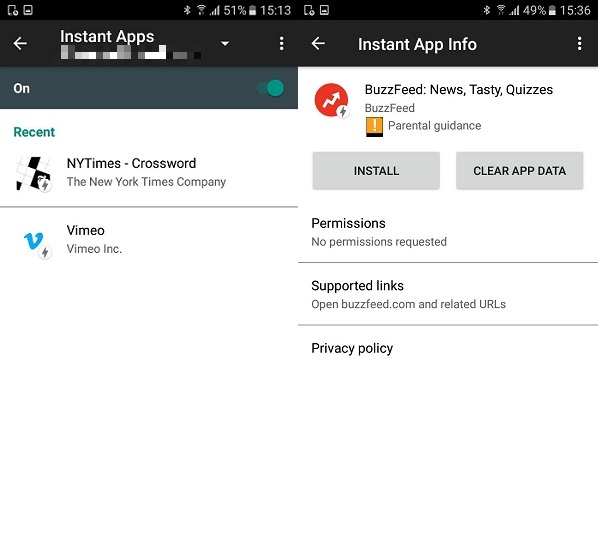Click the Parental guidance label
Screen dimensions: 598x533
434,125
